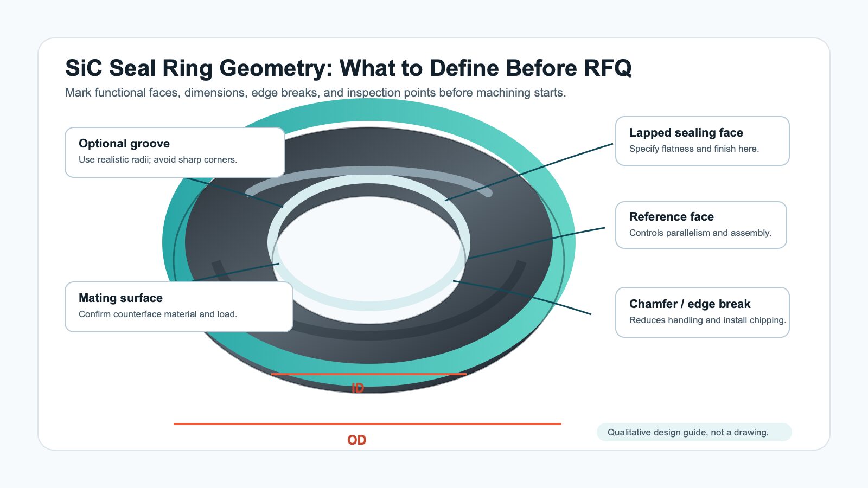Select the 'Mating surface' callout heading
Viewport: 868px width, 488px height.
click(120, 298)
